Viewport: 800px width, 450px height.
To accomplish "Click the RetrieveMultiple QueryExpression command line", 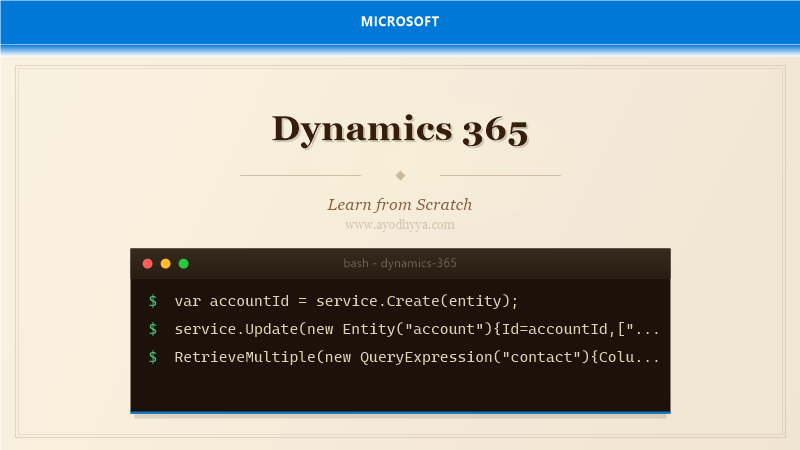I will tap(417, 357).
